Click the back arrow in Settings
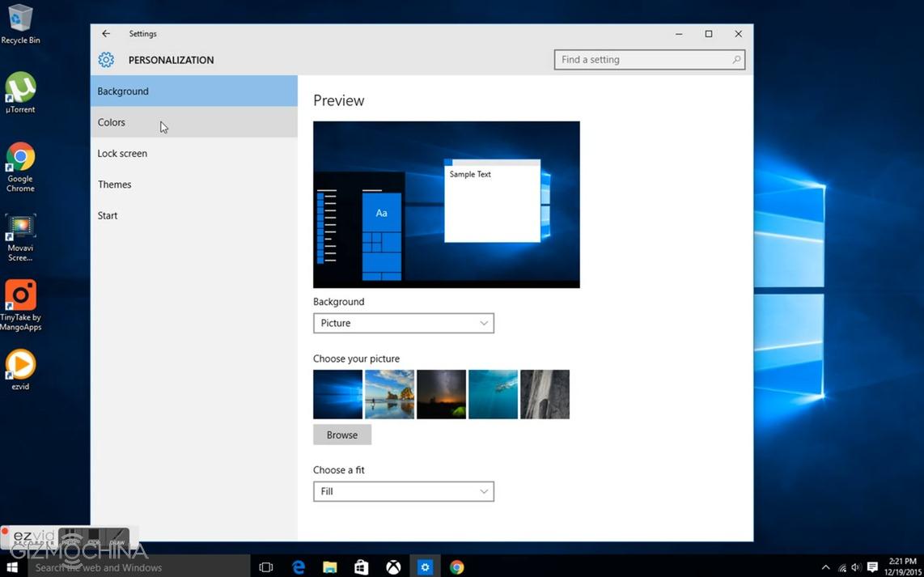The height and width of the screenshot is (577, 924). 106,34
